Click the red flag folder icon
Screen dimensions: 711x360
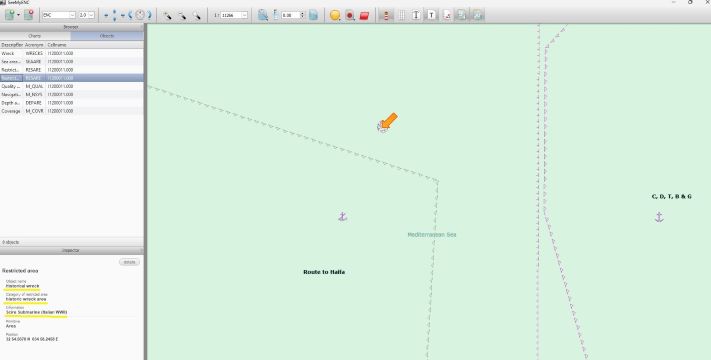click(364, 15)
